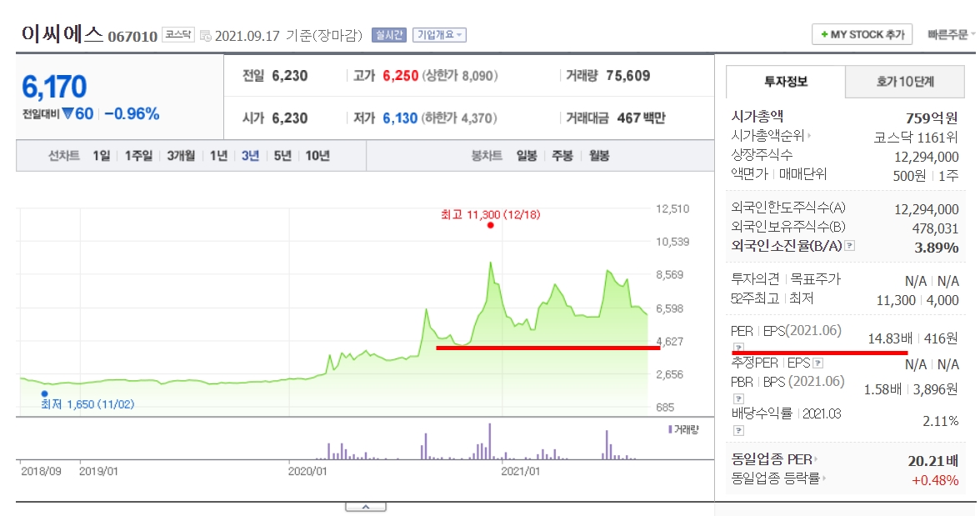The width and height of the screenshot is (980, 516).
Task: Select the 3개월 line chart range
Action: coord(181,156)
